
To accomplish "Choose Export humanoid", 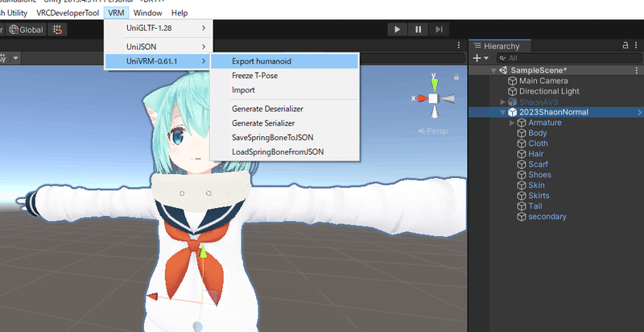I will pos(285,61).
